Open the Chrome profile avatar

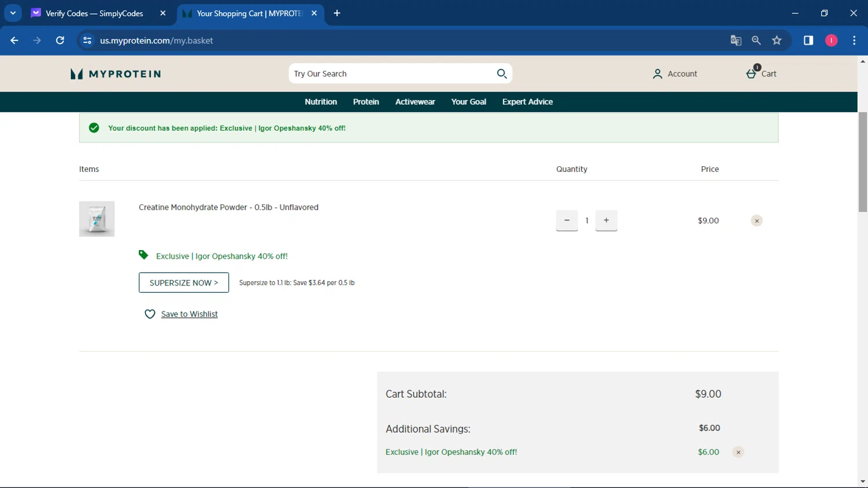pos(832,41)
